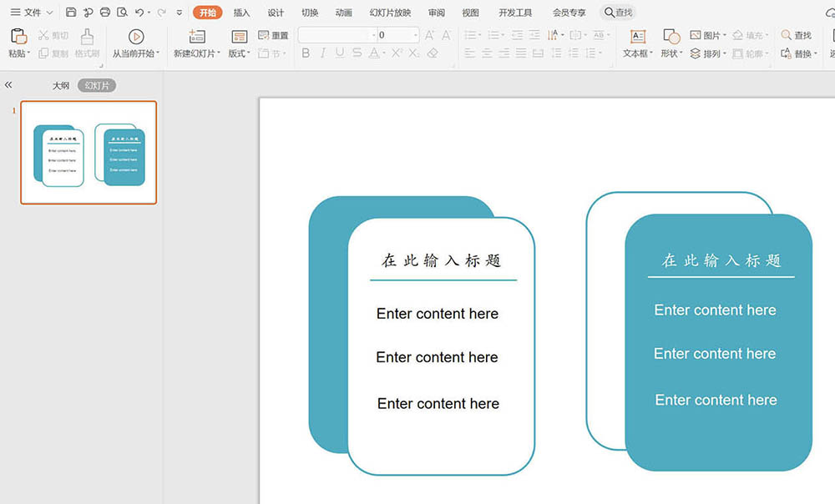Switch to Outline (大纲) view in the side panel
Screen dimensions: 835x504
tap(61, 85)
